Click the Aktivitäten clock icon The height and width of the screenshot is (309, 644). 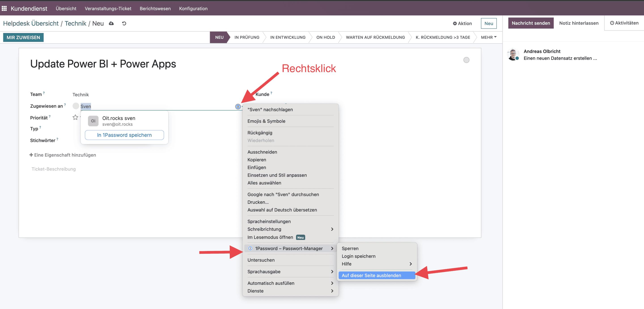612,23
